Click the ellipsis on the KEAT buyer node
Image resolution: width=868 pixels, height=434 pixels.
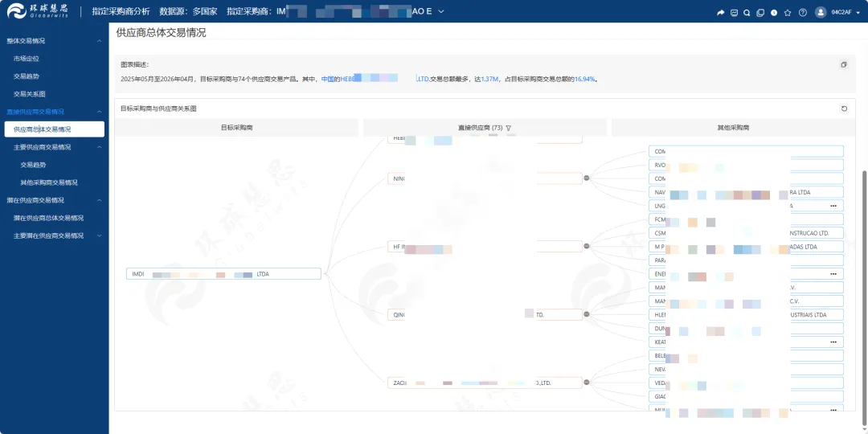[833, 342]
